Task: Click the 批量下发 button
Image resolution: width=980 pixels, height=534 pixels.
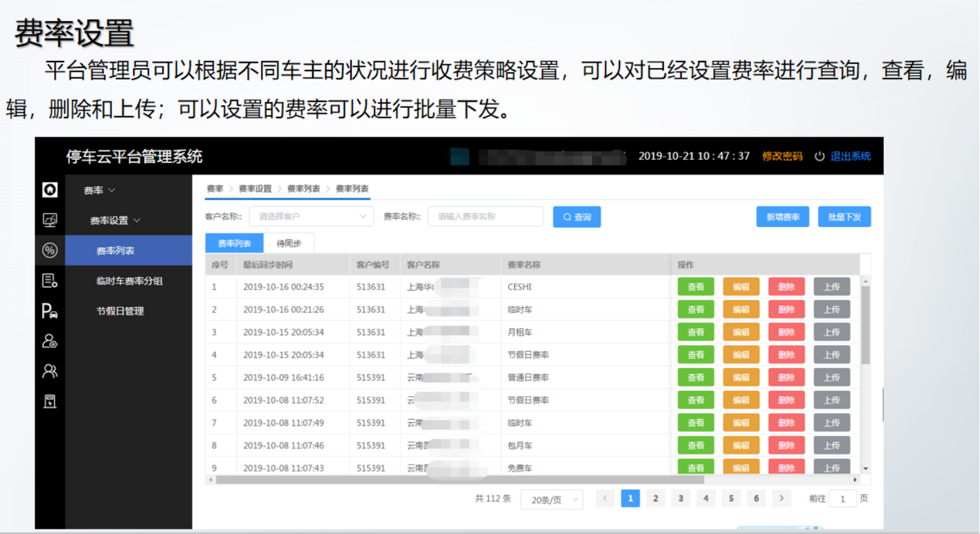Action: coord(844,217)
